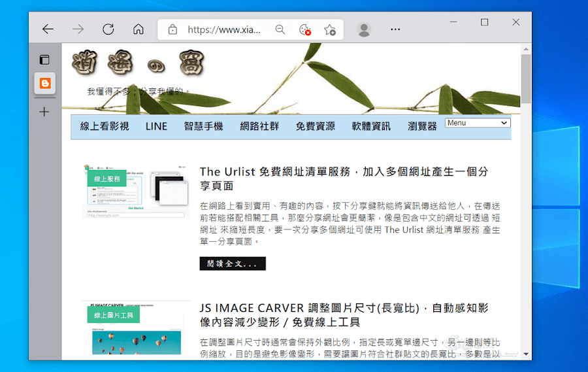Open the 網路社群 menu item

click(259, 126)
